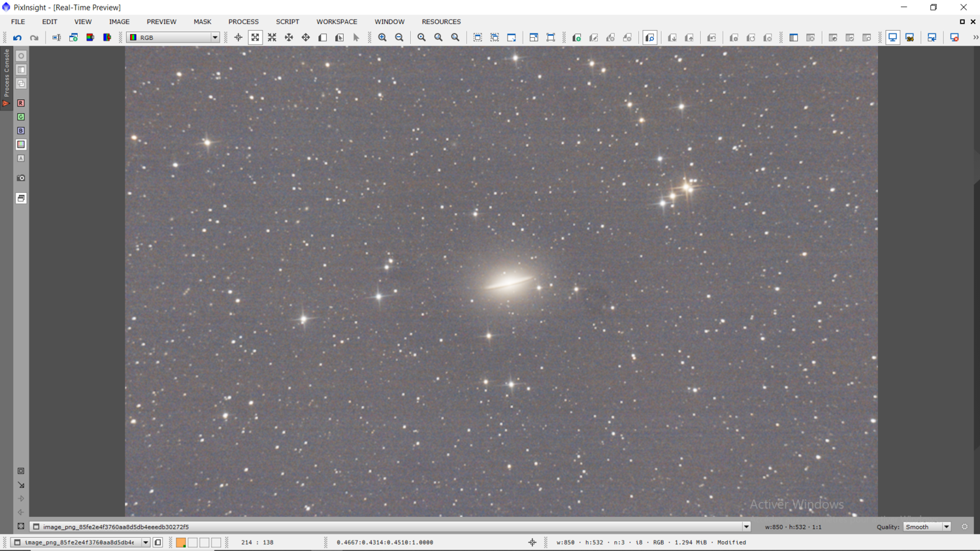Click the zoom 1:1 magnifier icon
The height and width of the screenshot is (551, 980).
pyautogui.click(x=421, y=38)
